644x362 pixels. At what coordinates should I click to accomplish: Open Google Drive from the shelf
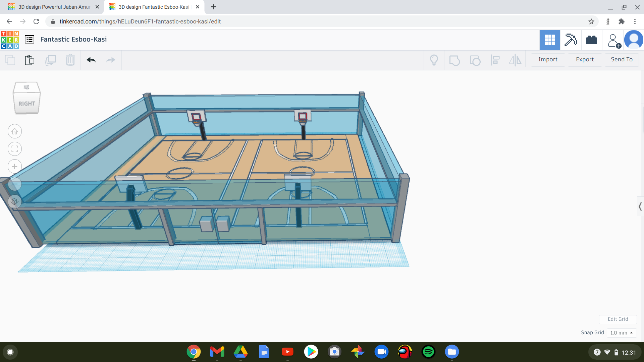pyautogui.click(x=240, y=352)
